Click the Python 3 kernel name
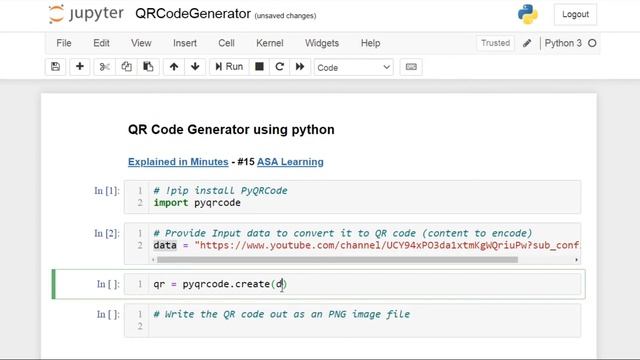Screen dimensions: 640x360 pos(563,43)
